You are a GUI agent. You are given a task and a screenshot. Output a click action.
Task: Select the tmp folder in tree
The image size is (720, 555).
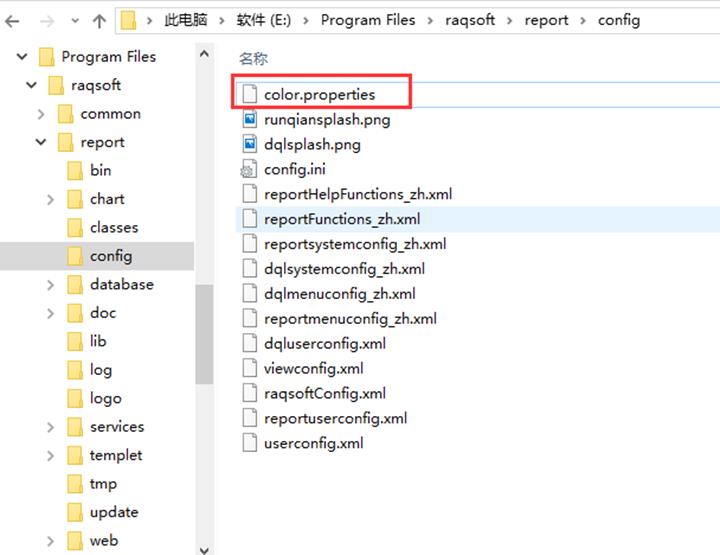(x=103, y=484)
